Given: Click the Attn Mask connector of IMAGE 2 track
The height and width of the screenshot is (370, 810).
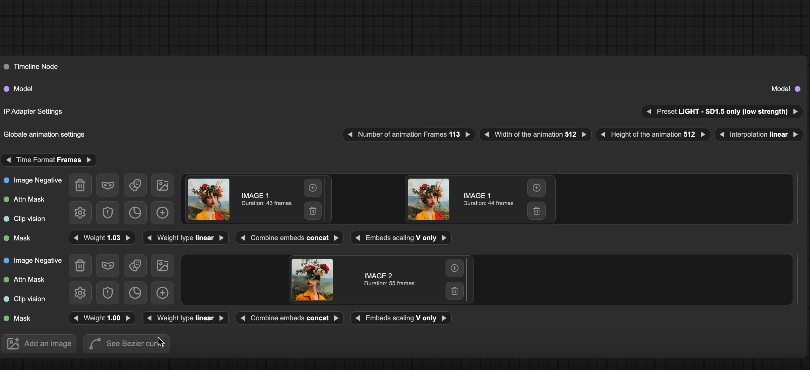Looking at the screenshot, I should click(x=6, y=280).
